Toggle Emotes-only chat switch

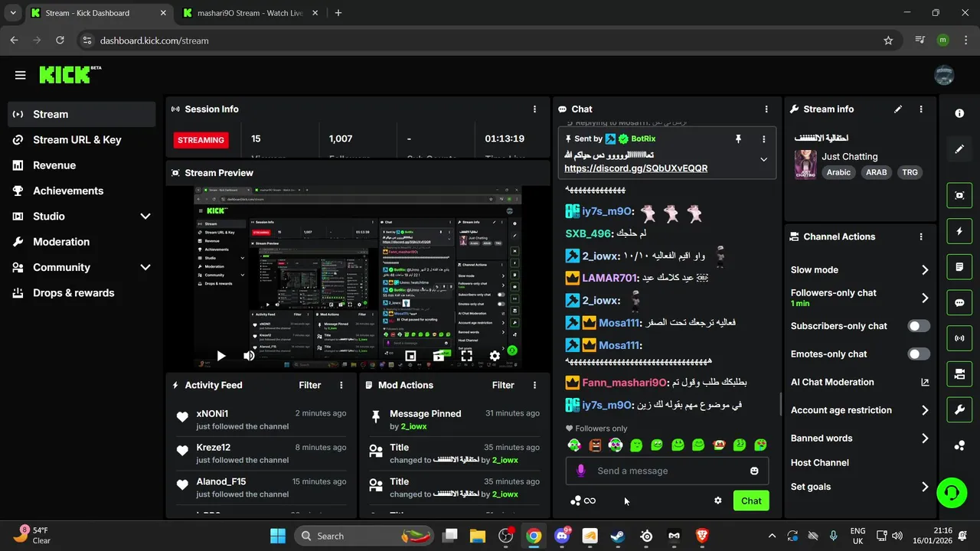pos(919,354)
